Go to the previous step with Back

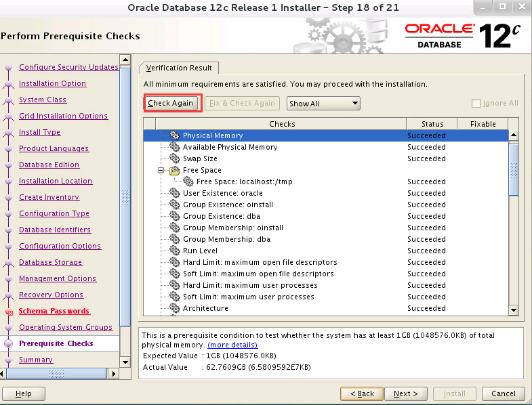click(x=362, y=393)
